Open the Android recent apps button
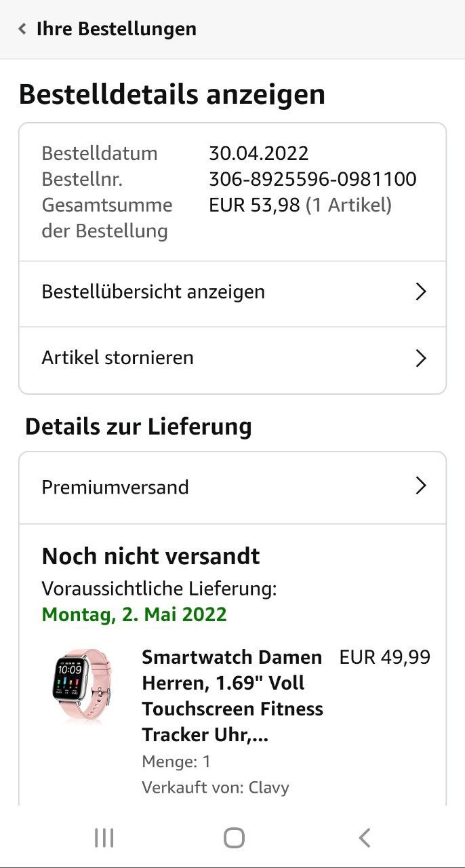Viewport: 465px width, 868px height. click(104, 838)
